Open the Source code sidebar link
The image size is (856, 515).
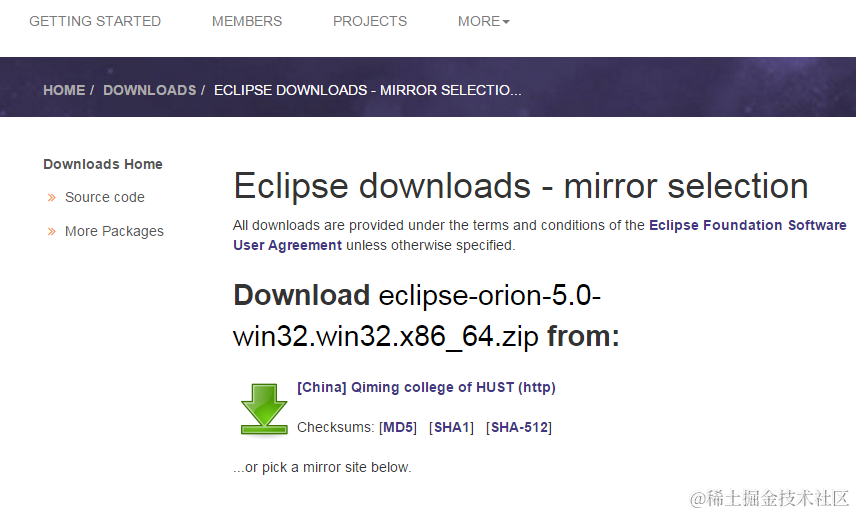pyautogui.click(x=105, y=197)
